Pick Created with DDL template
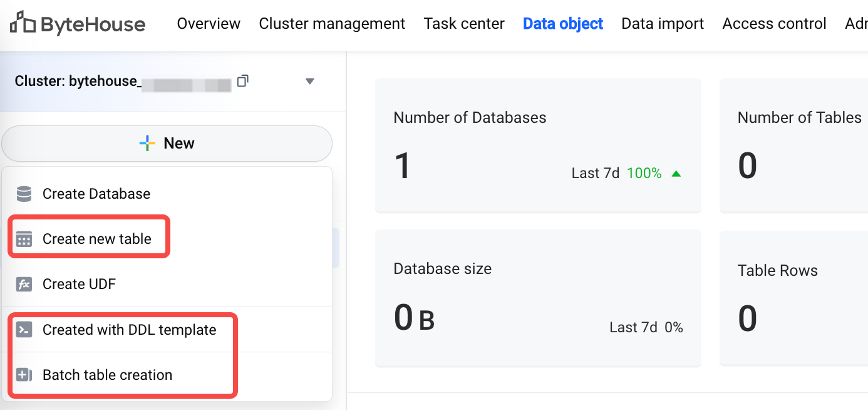 tap(129, 330)
